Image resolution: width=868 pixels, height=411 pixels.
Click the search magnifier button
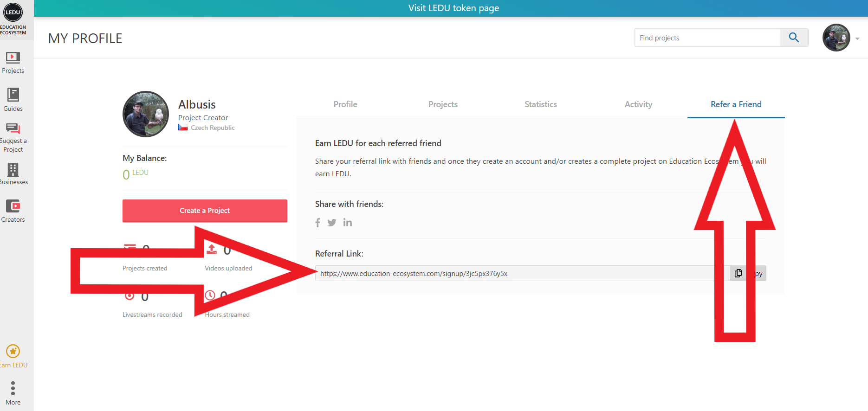point(794,38)
